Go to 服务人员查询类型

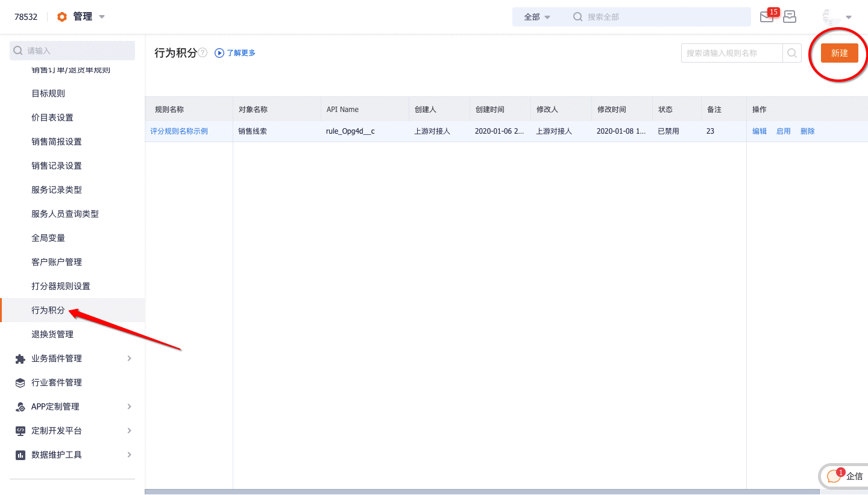click(x=65, y=214)
